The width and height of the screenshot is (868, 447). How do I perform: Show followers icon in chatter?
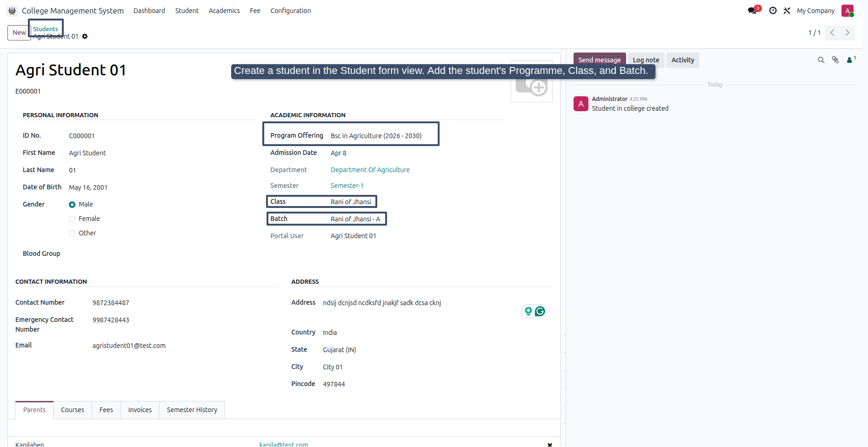pos(851,60)
